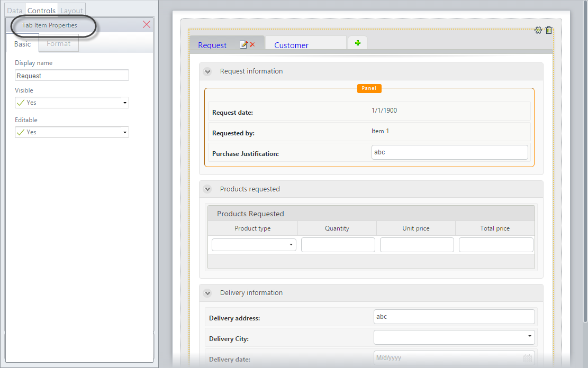Delete the Request tab with the red X
The width and height of the screenshot is (588, 368).
coord(252,44)
